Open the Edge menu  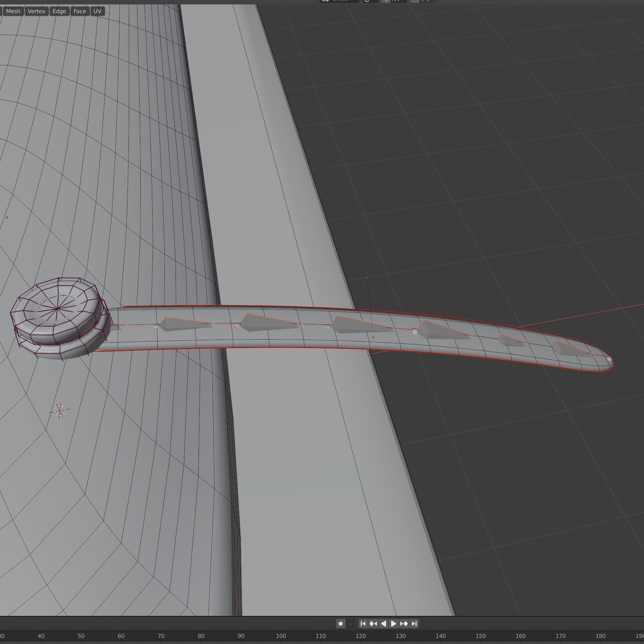click(x=59, y=11)
